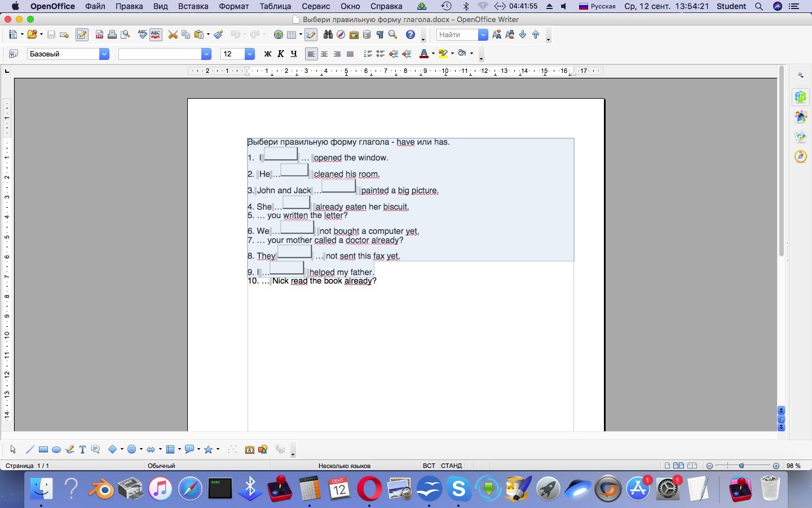Click the ВСТ insert mode status field

(x=429, y=466)
